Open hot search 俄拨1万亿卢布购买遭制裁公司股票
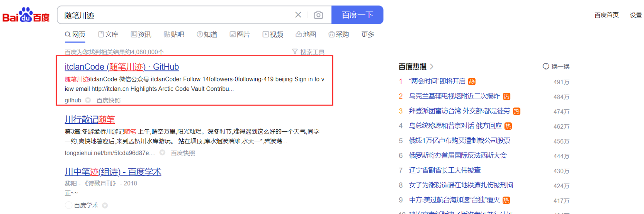644x214 pixels. (x=459, y=141)
